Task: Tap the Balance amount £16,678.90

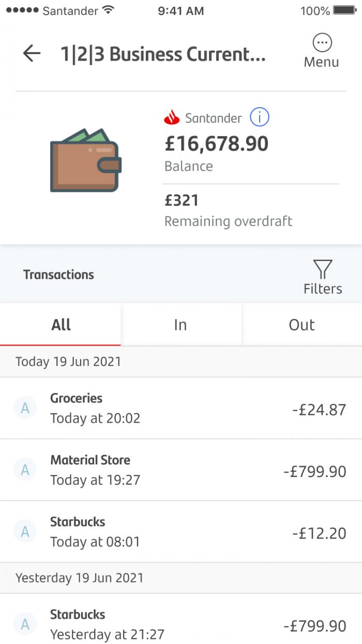Action: (216, 144)
